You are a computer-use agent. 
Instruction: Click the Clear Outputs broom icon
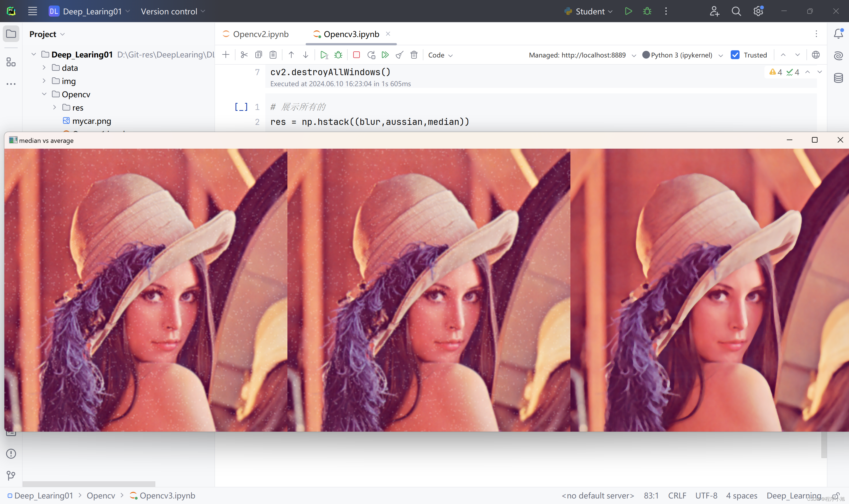click(399, 55)
